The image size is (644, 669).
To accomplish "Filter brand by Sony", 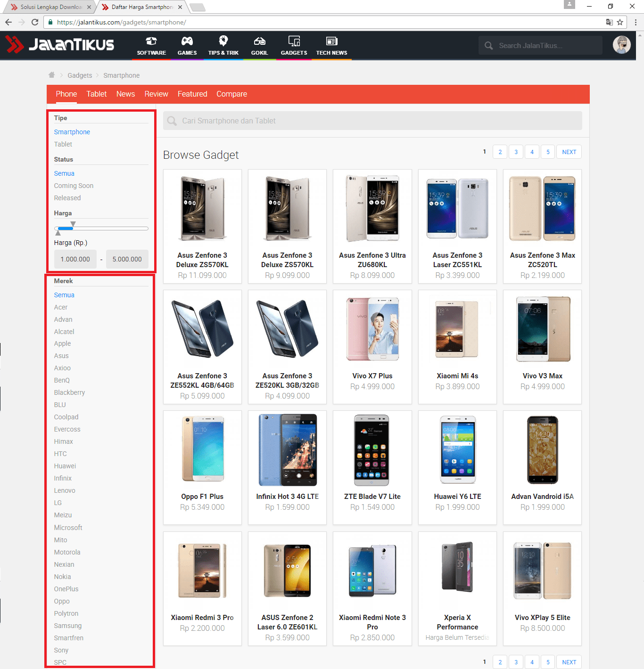I will click(x=61, y=650).
